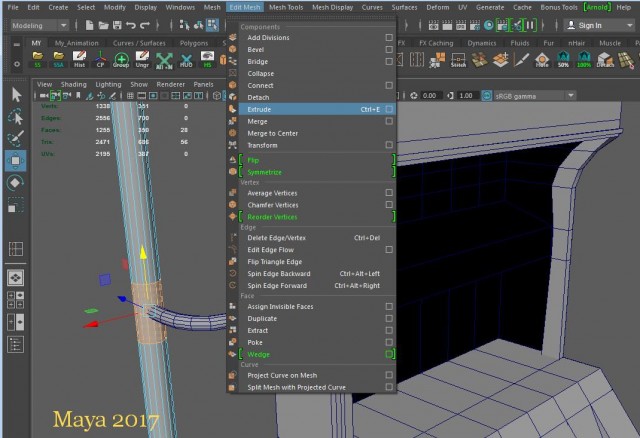Click the HUD shelf icon

[186, 60]
